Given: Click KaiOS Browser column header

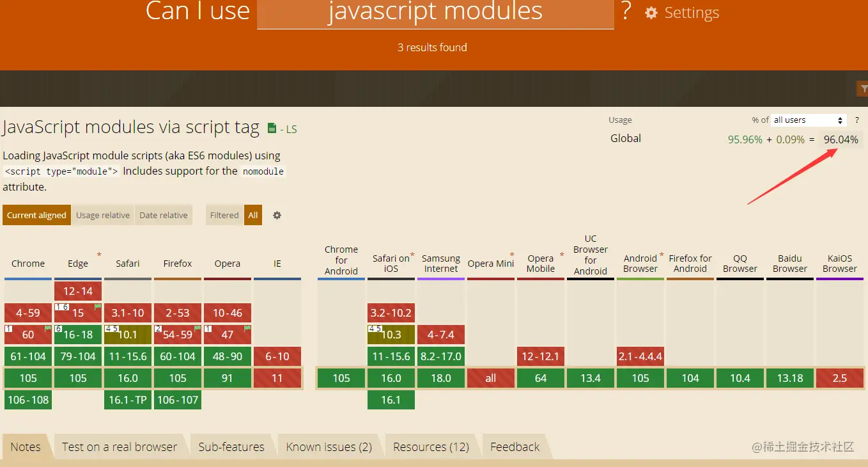Looking at the screenshot, I should coord(840,264).
